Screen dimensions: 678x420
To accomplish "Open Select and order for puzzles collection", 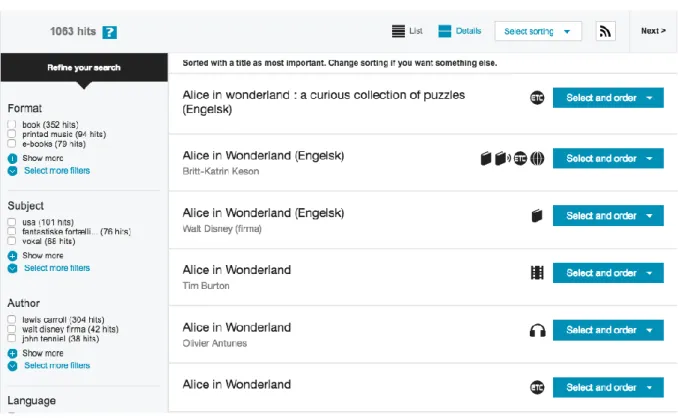I will tap(608, 98).
